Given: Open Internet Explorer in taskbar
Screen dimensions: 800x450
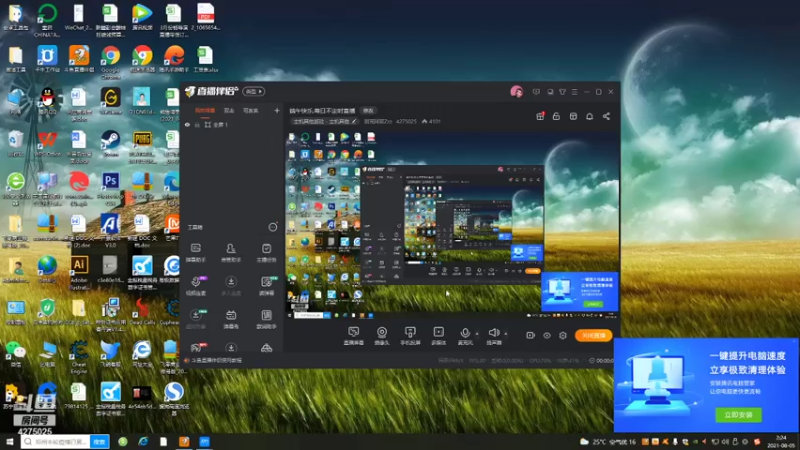Looking at the screenshot, I should click(143, 441).
